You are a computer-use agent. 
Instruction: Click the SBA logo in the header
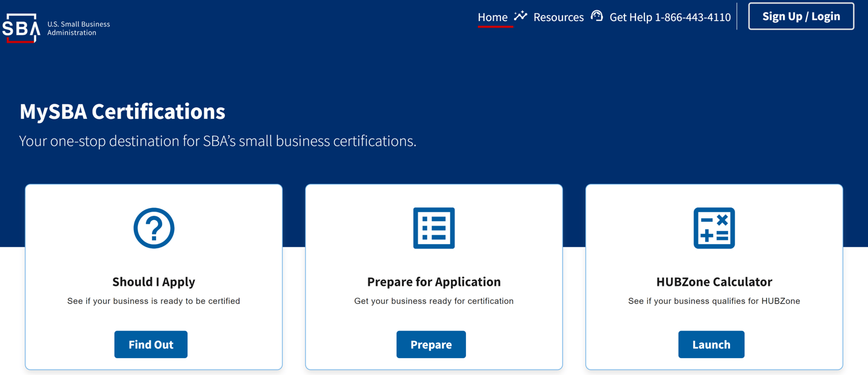click(x=21, y=28)
